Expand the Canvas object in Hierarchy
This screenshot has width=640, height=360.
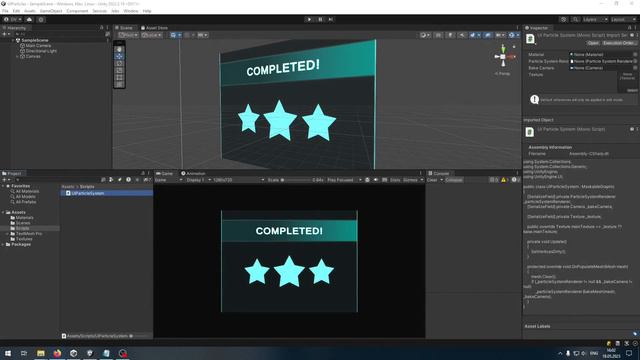17,56
